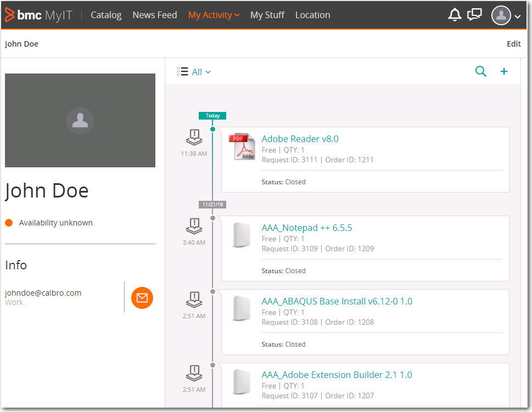Open the Location page
Screen dimensions: 532x412
[x=312, y=15]
